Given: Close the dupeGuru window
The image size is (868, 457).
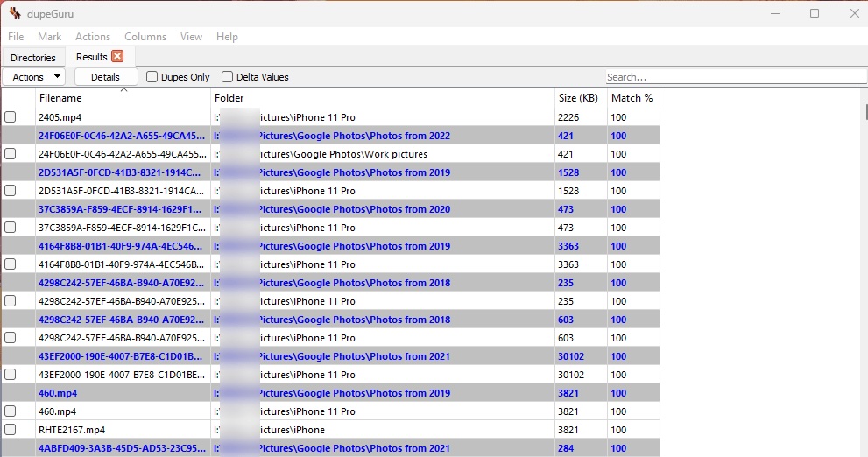Looking at the screenshot, I should tap(854, 13).
